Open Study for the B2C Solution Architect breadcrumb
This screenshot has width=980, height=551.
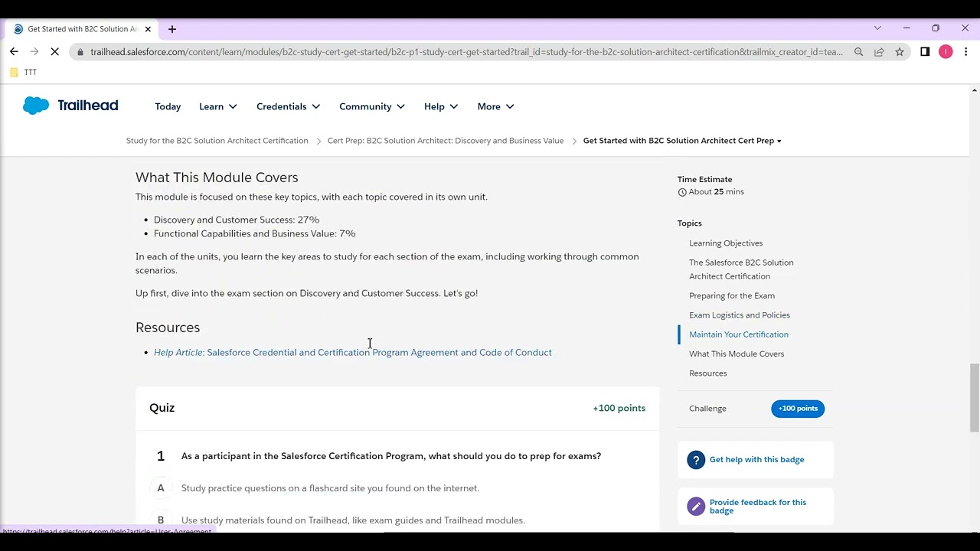tap(217, 141)
